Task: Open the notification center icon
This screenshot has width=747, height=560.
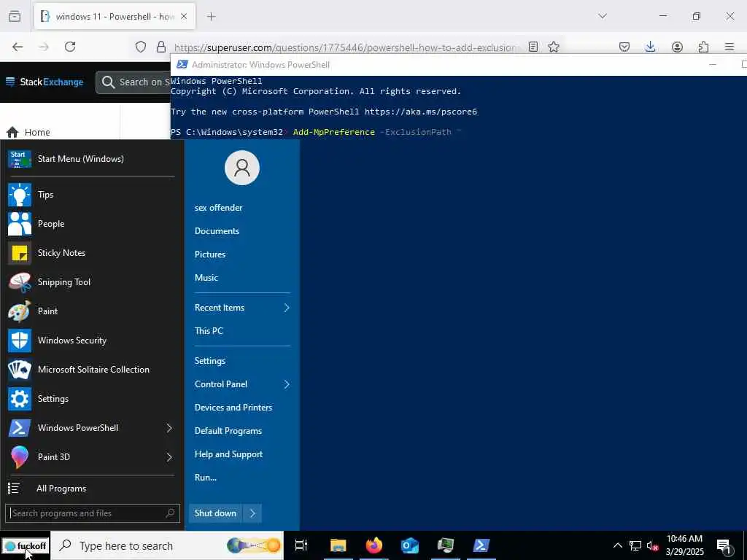Action: 724,545
